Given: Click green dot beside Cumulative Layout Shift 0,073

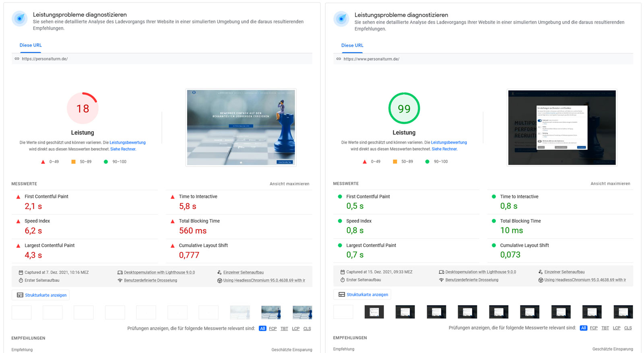Looking at the screenshot, I should 494,245.
